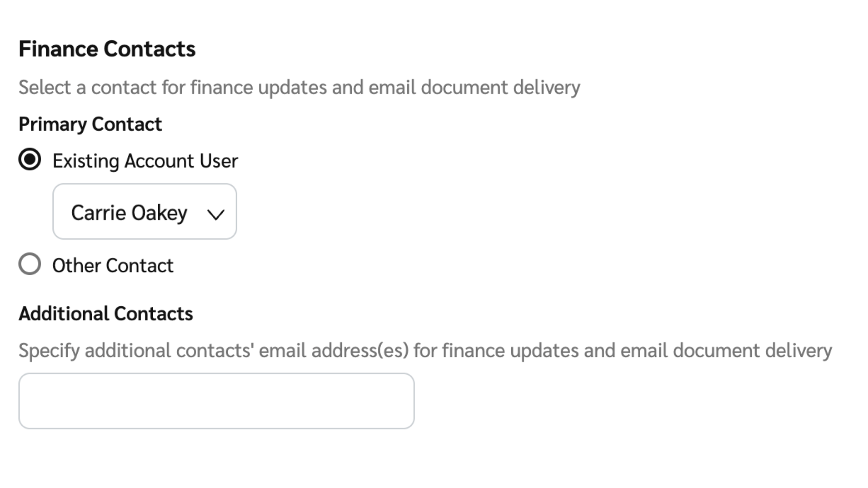Click the 'Primary Contact' subheading
The width and height of the screenshot is (868, 488).
90,124
